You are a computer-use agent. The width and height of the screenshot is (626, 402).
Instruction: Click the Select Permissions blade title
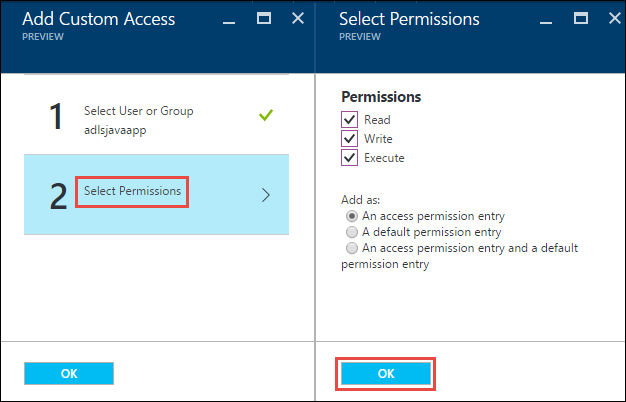tap(409, 19)
